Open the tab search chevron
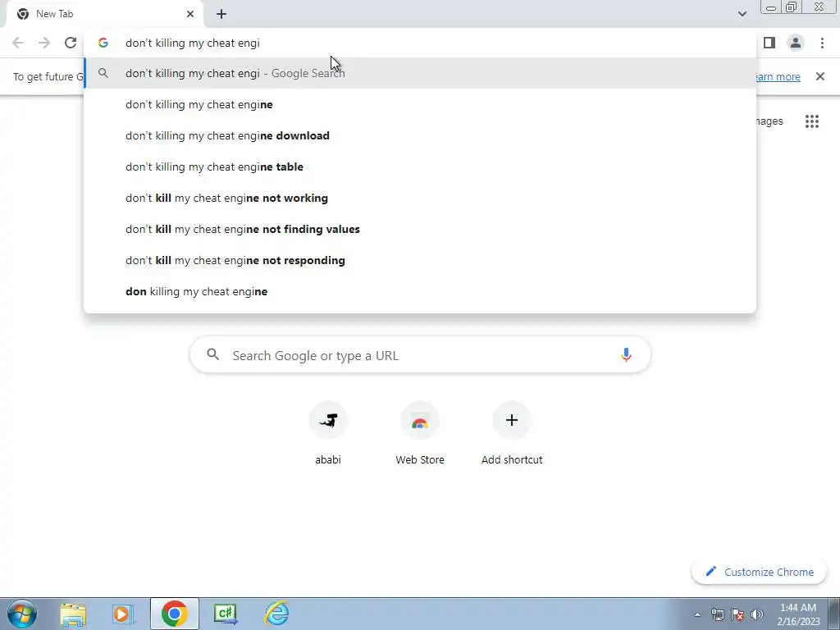840x630 pixels. [742, 14]
